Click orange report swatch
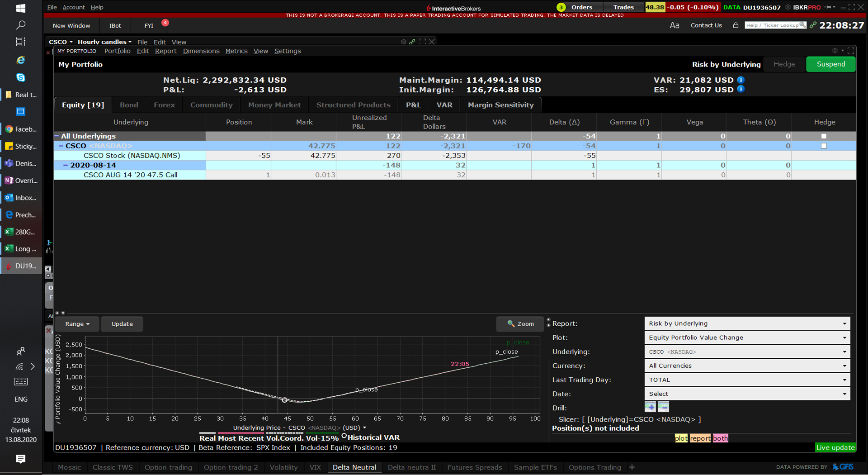 click(x=700, y=438)
